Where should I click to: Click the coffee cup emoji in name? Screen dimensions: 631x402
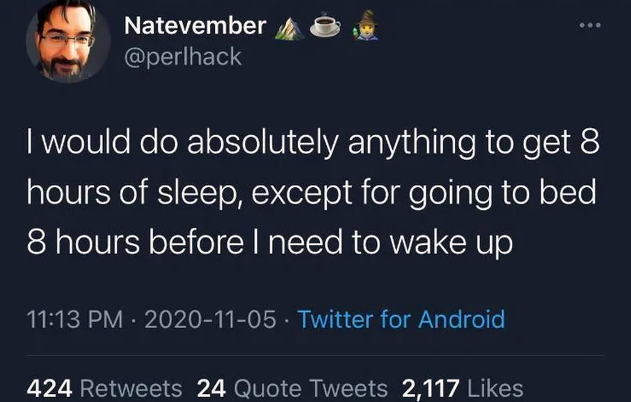point(323,27)
